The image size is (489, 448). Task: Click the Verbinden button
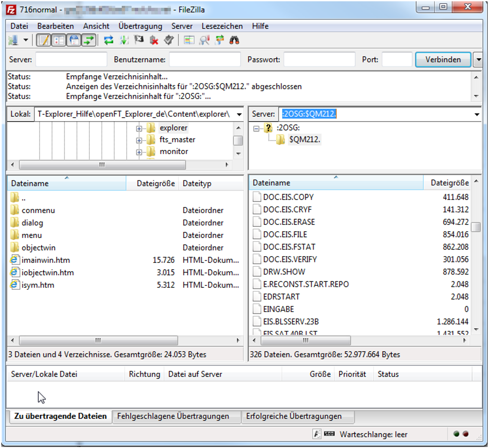(x=443, y=60)
